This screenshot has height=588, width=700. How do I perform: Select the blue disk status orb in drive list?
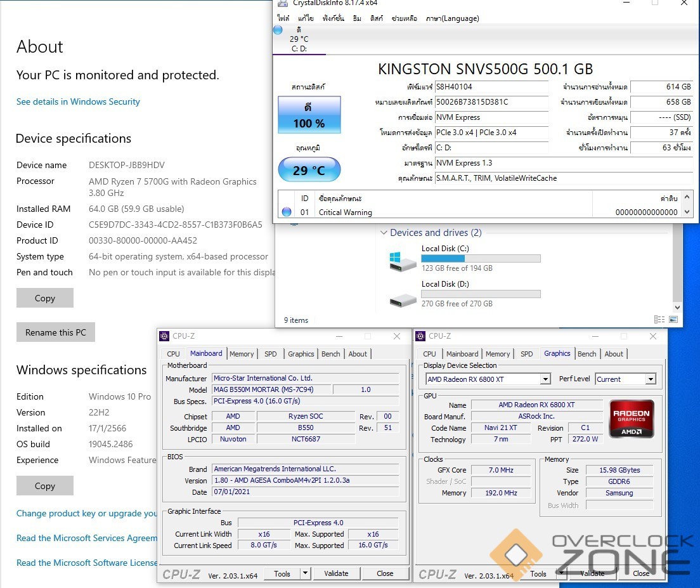(x=278, y=30)
